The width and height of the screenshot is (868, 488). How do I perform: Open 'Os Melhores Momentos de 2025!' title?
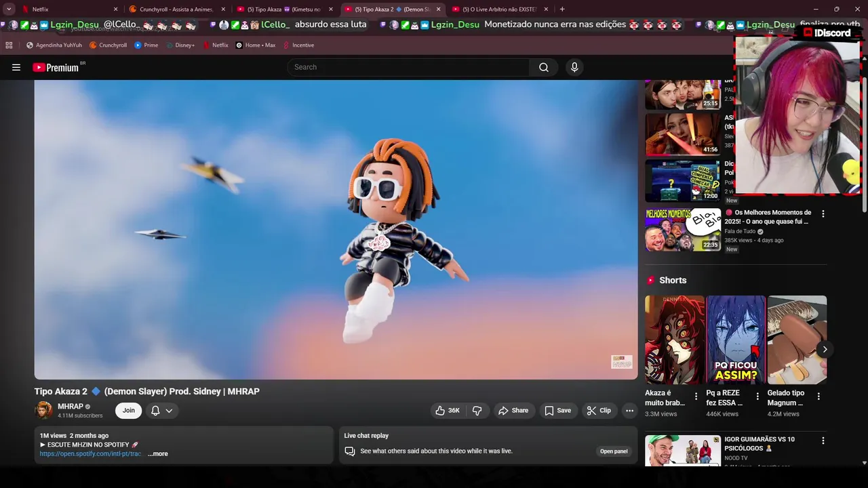[768, 217]
